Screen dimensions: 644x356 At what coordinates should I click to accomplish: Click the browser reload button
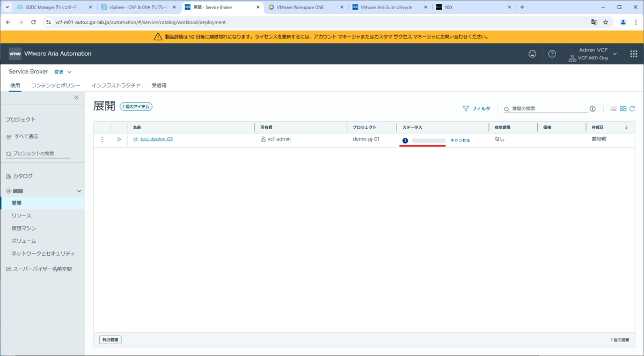click(33, 22)
